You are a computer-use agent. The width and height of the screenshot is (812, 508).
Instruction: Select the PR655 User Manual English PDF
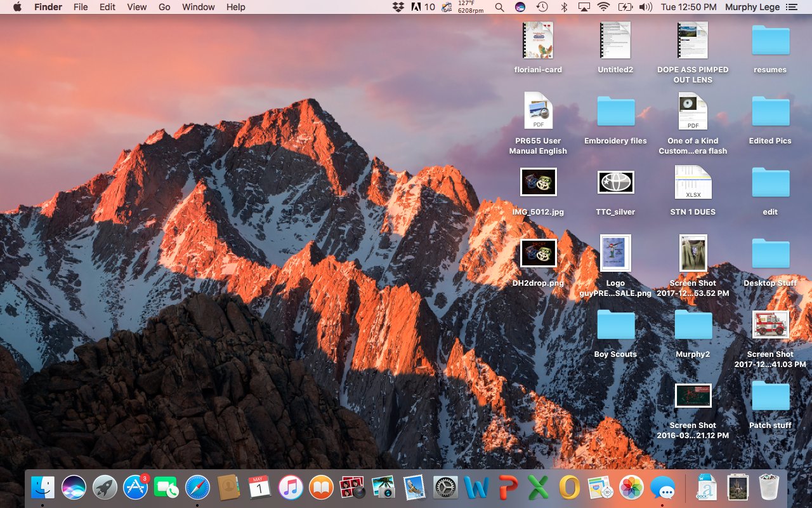click(538, 123)
